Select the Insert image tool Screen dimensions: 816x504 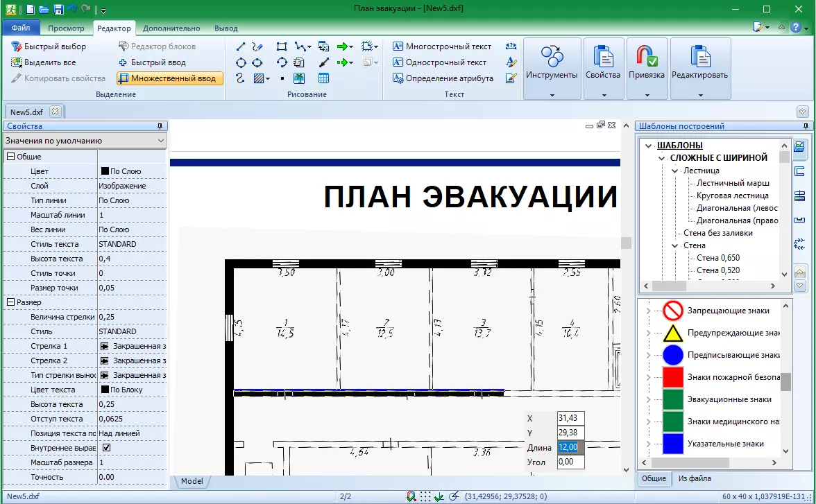pos(298,78)
